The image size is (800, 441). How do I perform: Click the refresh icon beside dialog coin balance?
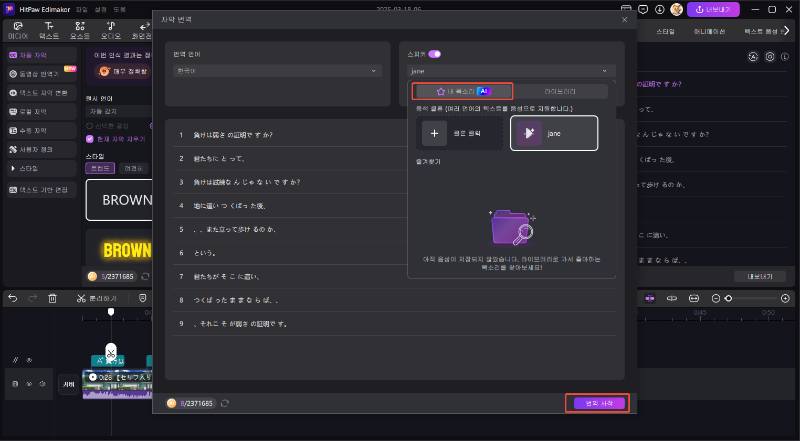click(x=225, y=403)
